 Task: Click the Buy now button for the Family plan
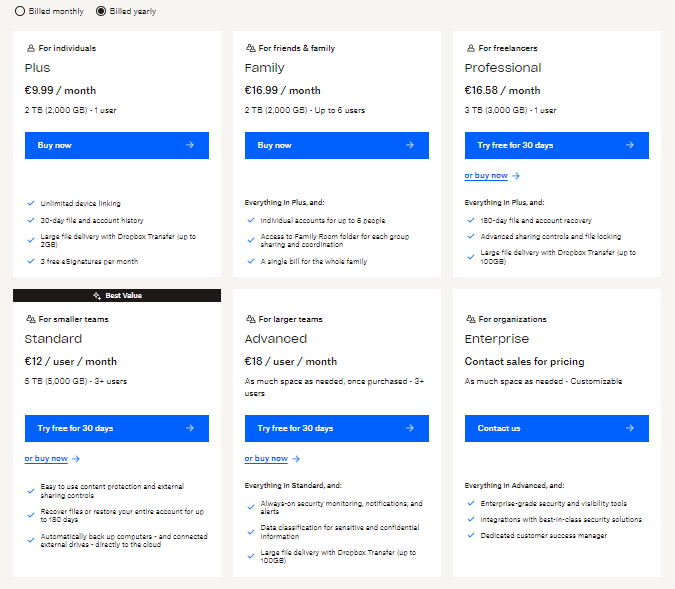[x=337, y=146]
